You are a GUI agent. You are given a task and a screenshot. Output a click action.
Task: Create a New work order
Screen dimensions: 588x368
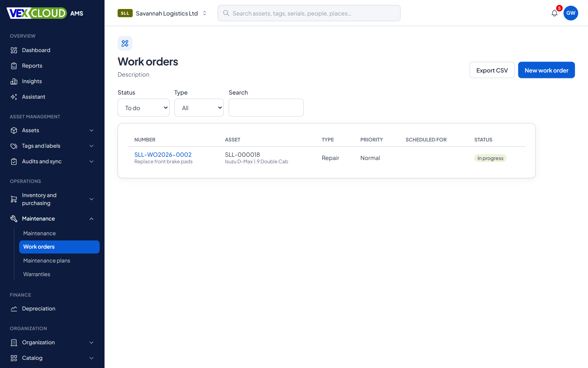pyautogui.click(x=546, y=70)
